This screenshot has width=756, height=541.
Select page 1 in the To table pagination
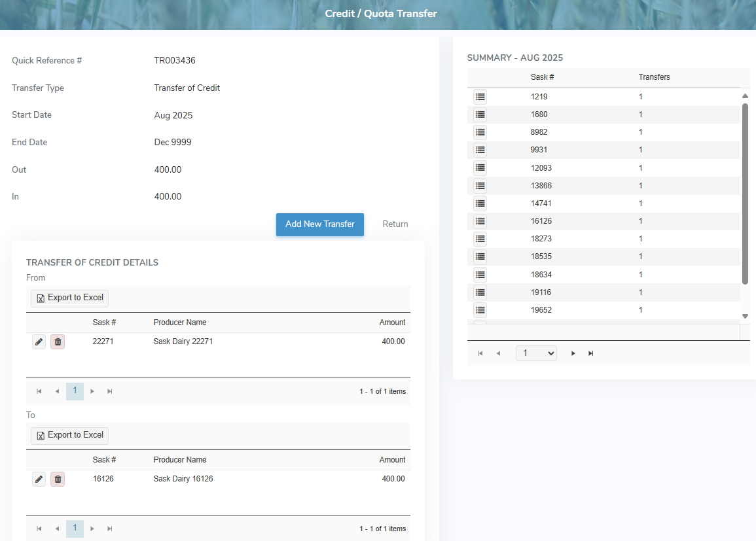tap(75, 529)
